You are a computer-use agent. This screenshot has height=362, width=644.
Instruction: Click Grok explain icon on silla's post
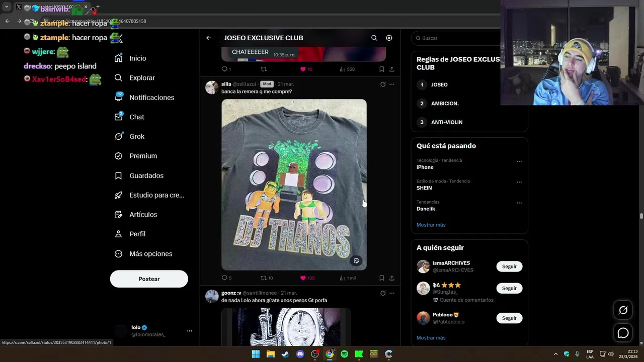[x=383, y=84]
